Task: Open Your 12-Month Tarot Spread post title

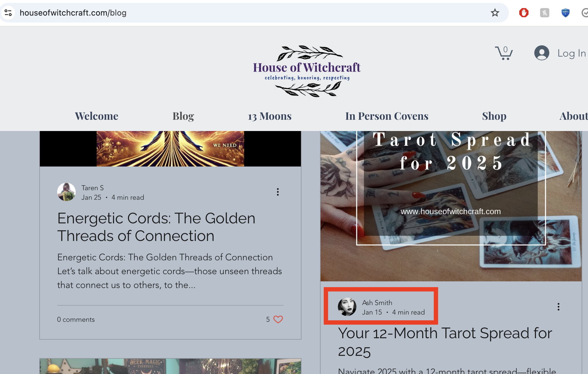Action: point(445,342)
